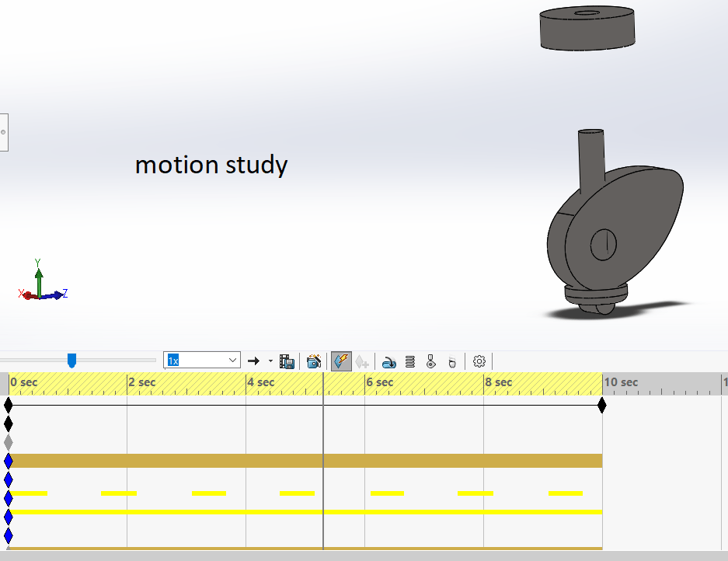
Task: Insert a Spring element
Action: 409,361
